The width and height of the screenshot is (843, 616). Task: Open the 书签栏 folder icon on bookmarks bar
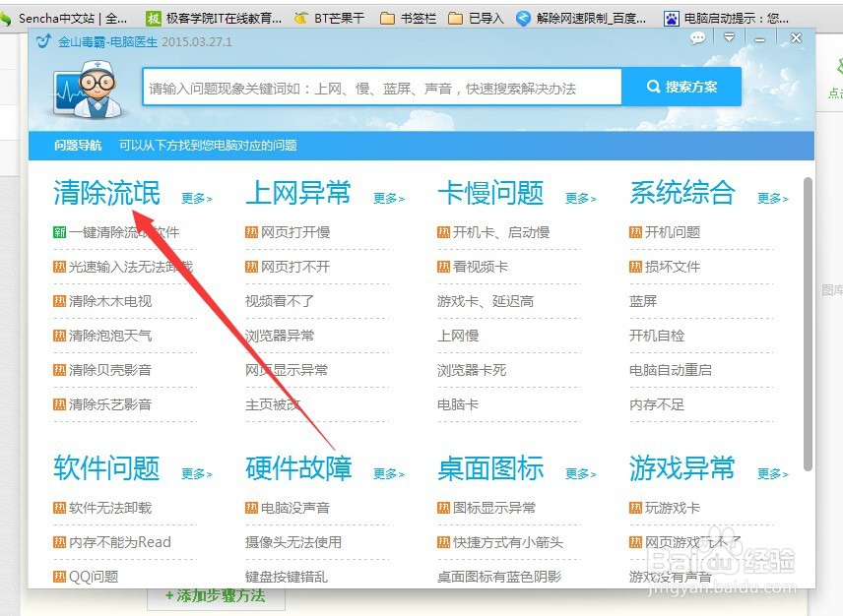click(x=389, y=17)
